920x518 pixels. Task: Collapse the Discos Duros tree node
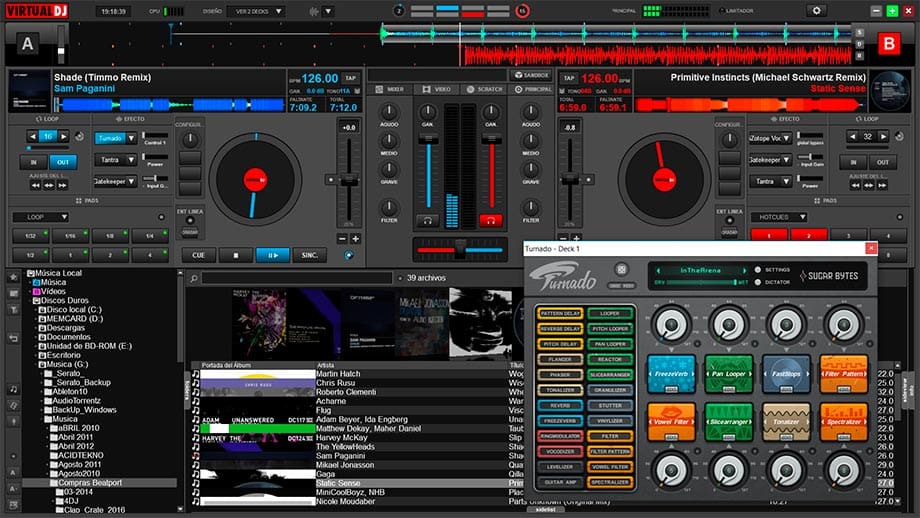tap(29, 300)
